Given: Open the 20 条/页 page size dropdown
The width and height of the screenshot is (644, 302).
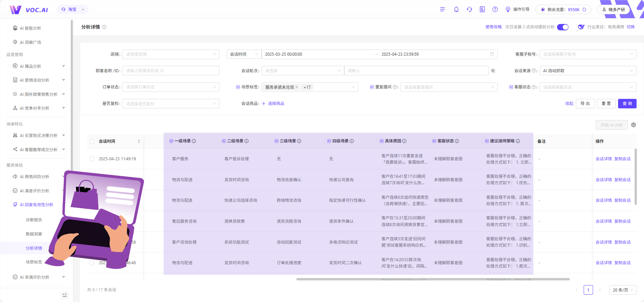Looking at the screenshot, I should click(623, 290).
